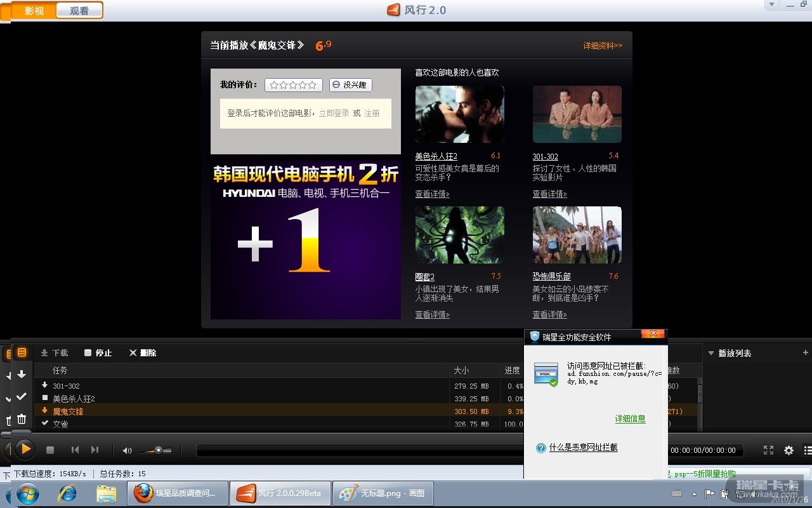Click the 恐怖俱乐部 title link
Screen dimensions: 812x508
[552, 277]
